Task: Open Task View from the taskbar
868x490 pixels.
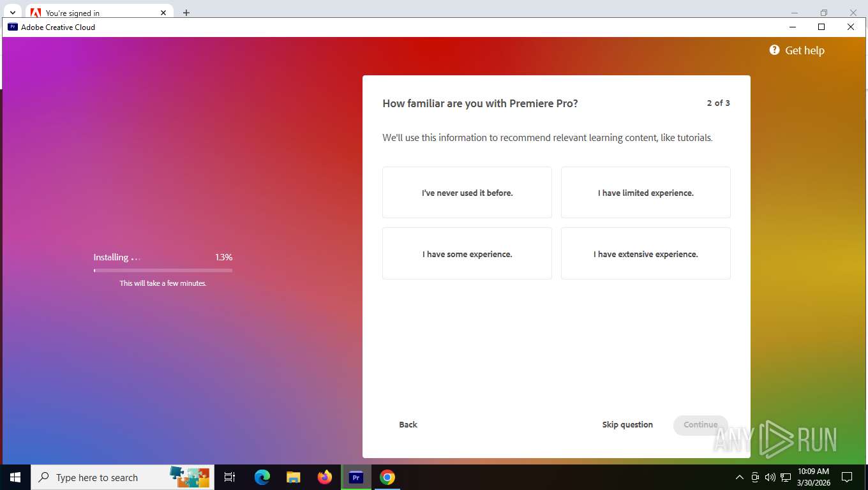Action: [230, 477]
